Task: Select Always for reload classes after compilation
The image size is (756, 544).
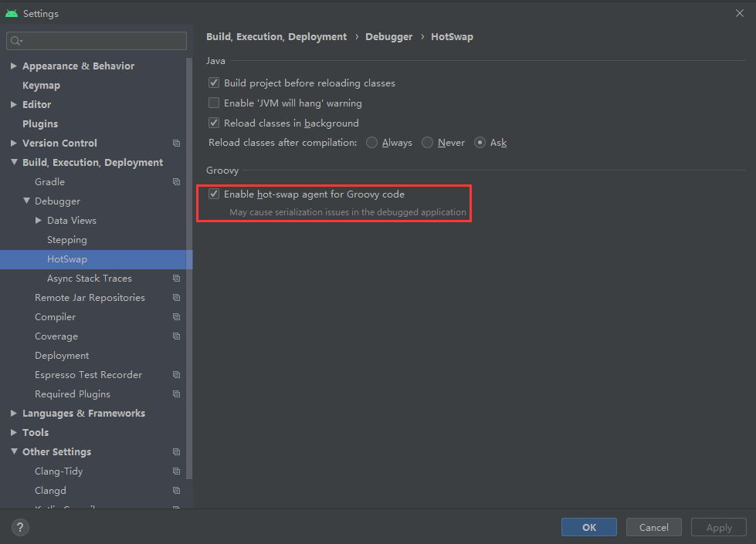Action: (371, 143)
